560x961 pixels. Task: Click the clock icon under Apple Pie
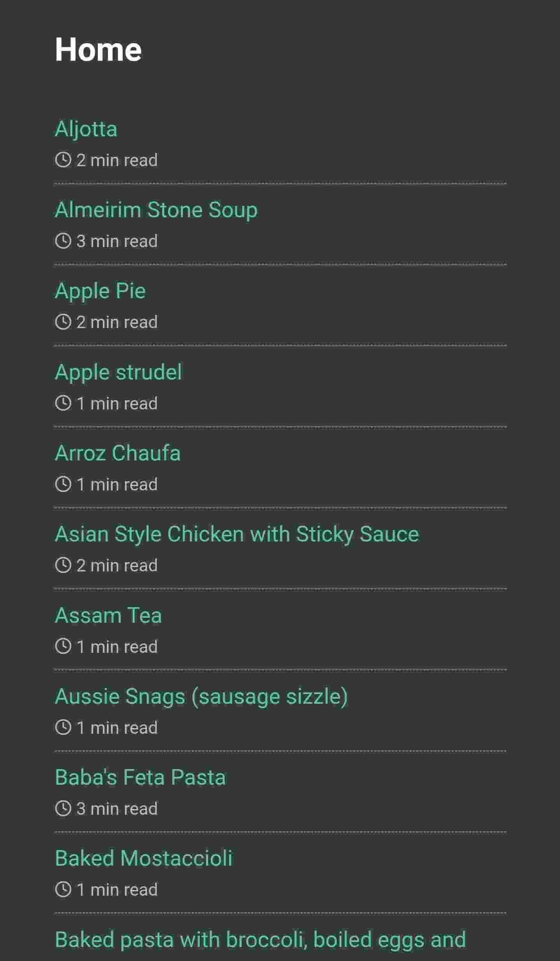coord(63,322)
